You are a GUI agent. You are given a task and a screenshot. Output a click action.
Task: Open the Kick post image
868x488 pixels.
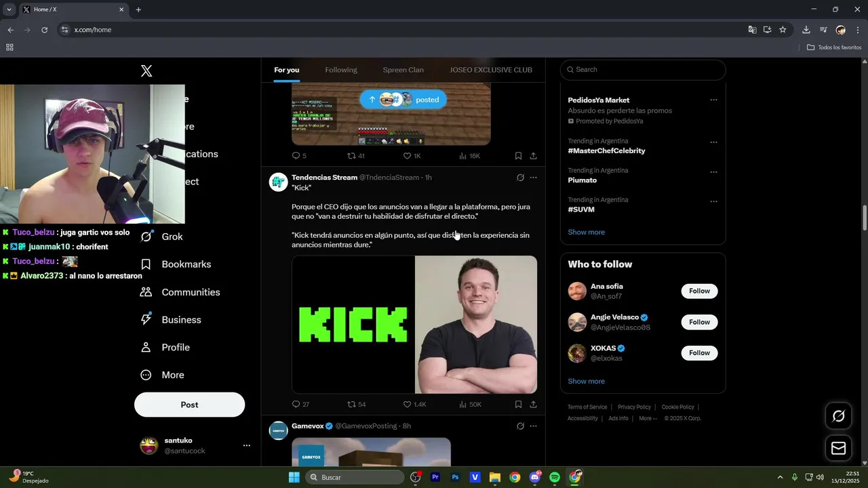pyautogui.click(x=414, y=325)
